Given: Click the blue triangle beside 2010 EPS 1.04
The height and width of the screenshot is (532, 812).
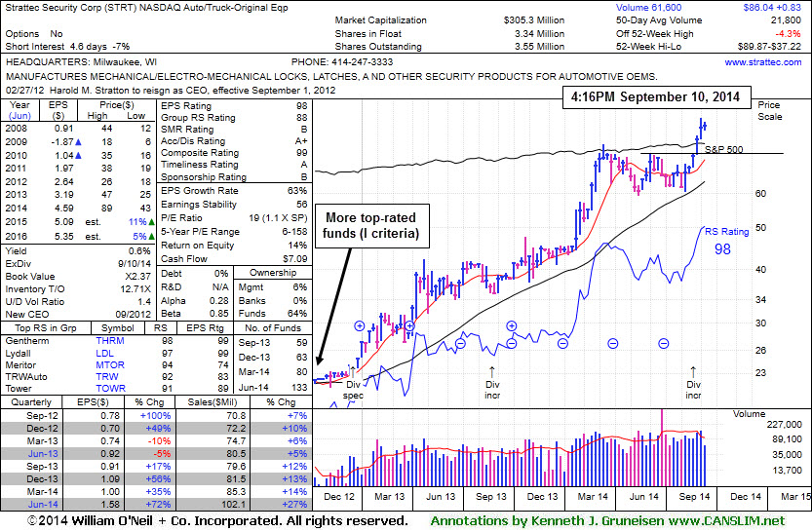Looking at the screenshot, I should [78, 155].
